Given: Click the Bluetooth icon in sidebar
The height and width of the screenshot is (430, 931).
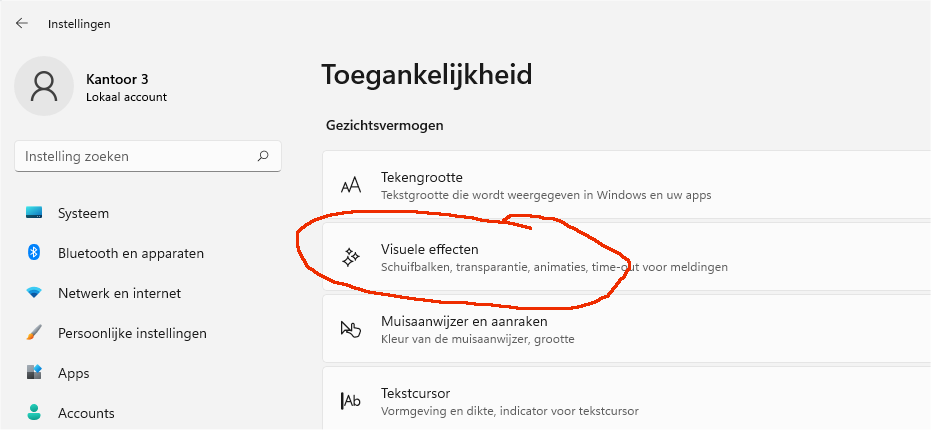Looking at the screenshot, I should point(34,253).
